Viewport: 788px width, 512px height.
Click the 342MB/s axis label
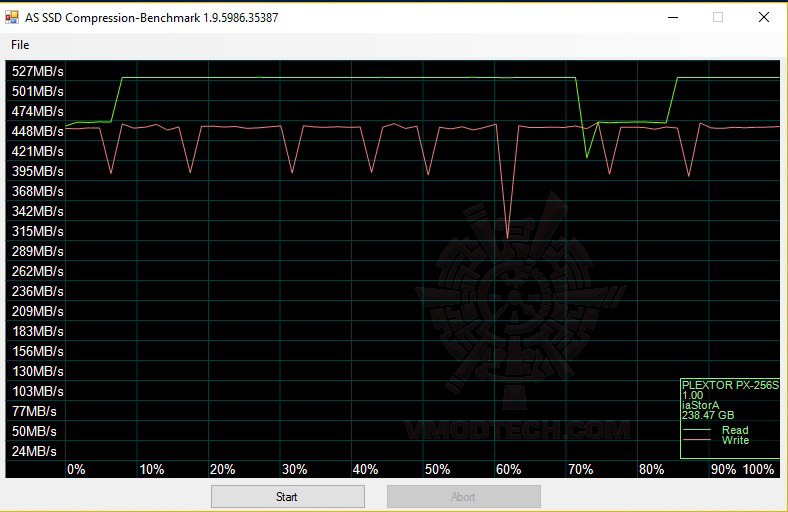click(x=38, y=211)
